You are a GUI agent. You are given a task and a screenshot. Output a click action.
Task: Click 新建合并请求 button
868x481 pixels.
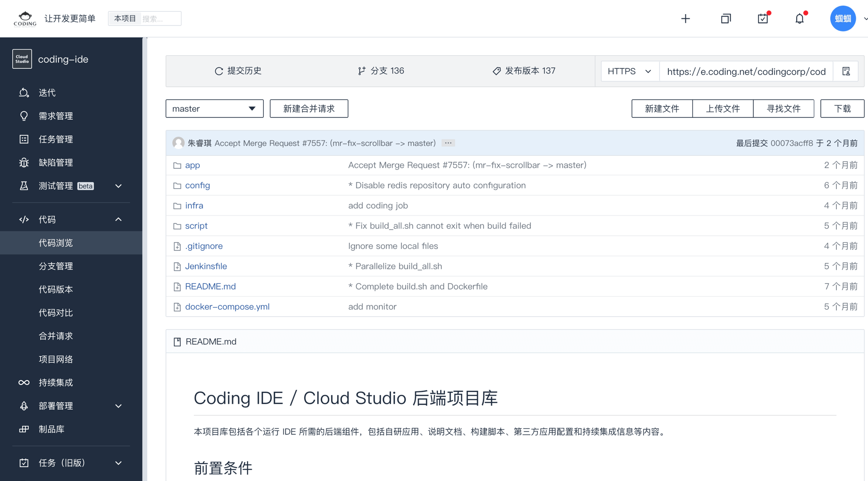pos(309,108)
